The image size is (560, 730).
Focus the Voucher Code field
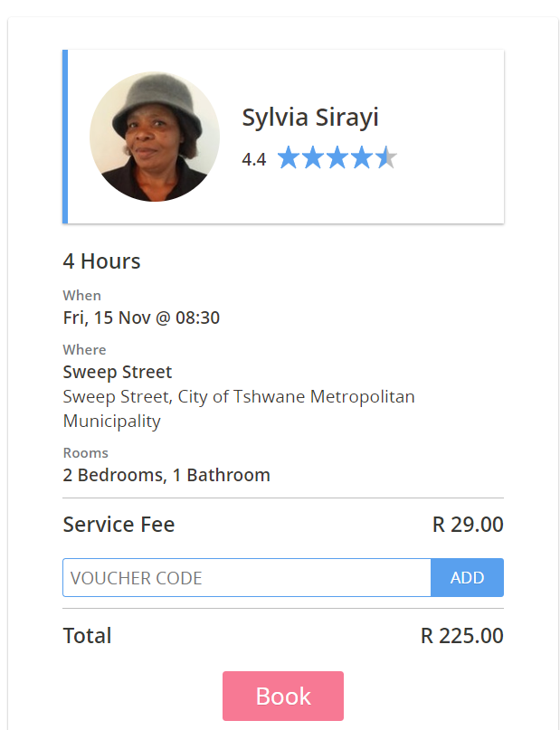point(247,577)
